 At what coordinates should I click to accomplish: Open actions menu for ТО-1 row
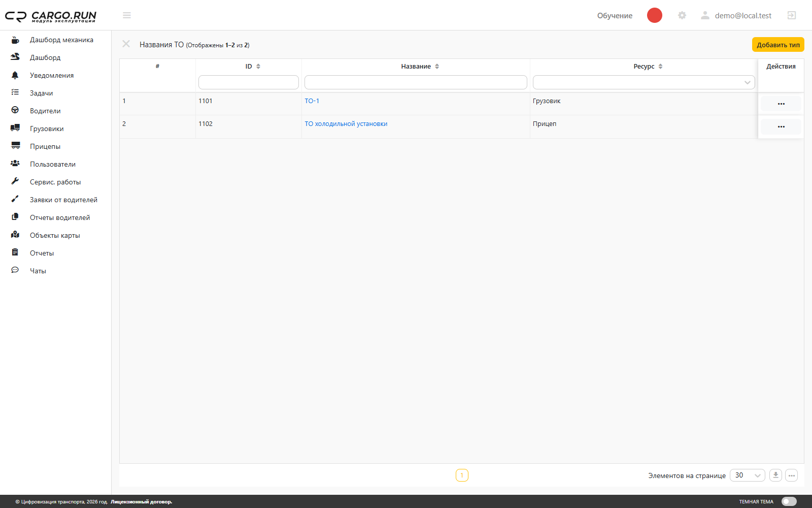(781, 104)
